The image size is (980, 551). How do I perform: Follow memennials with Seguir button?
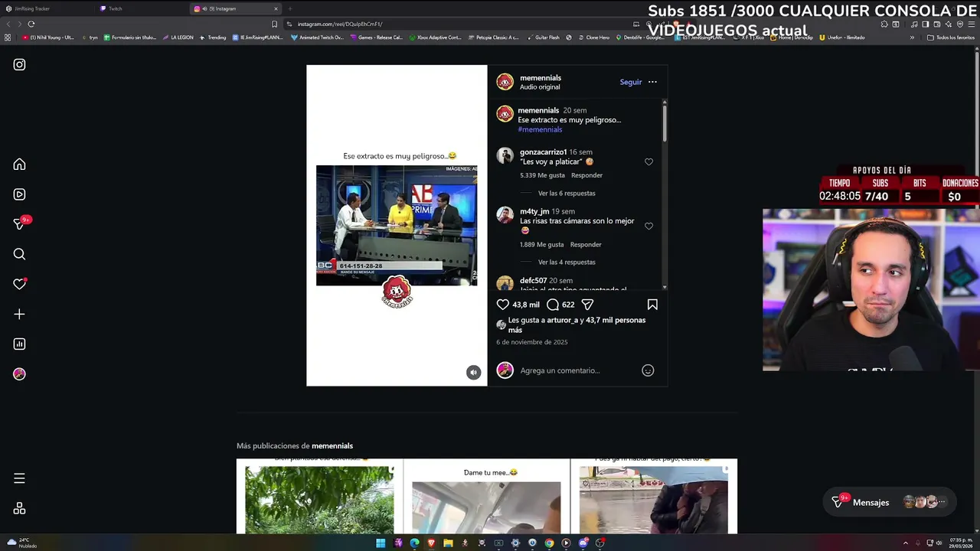point(631,82)
